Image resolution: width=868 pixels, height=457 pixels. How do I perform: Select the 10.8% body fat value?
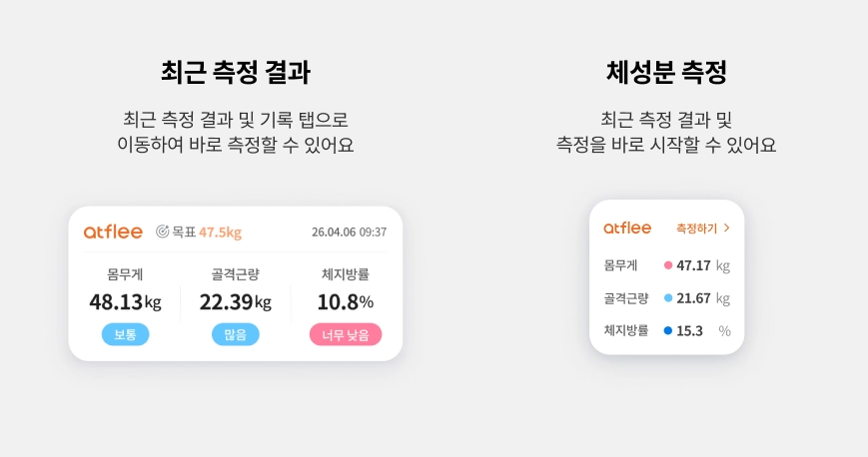click(x=346, y=301)
